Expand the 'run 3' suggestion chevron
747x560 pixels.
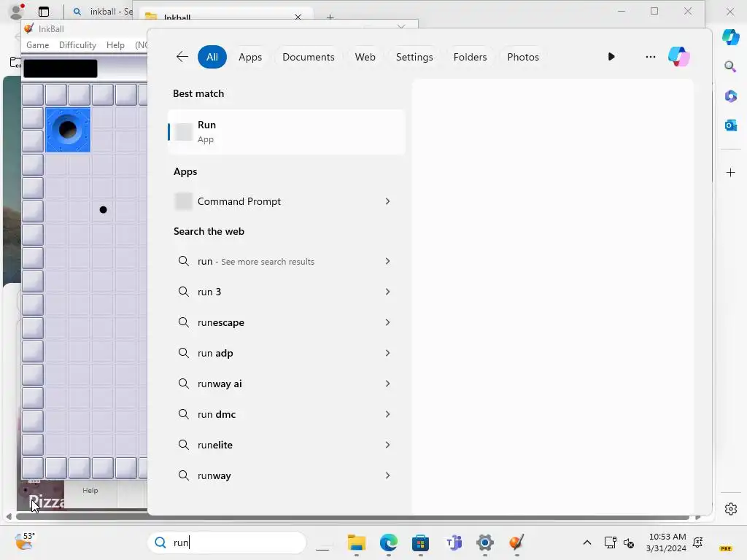coord(387,292)
